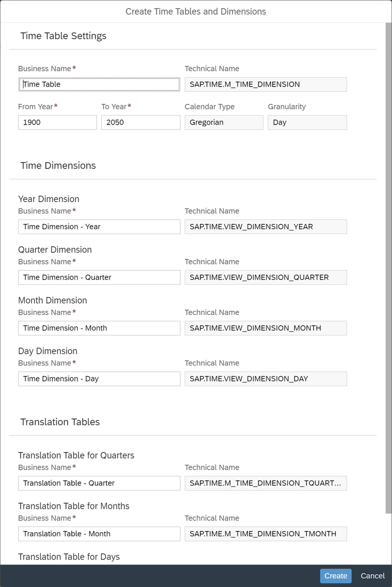Select the Time Dimension - Year business name field

(99, 227)
